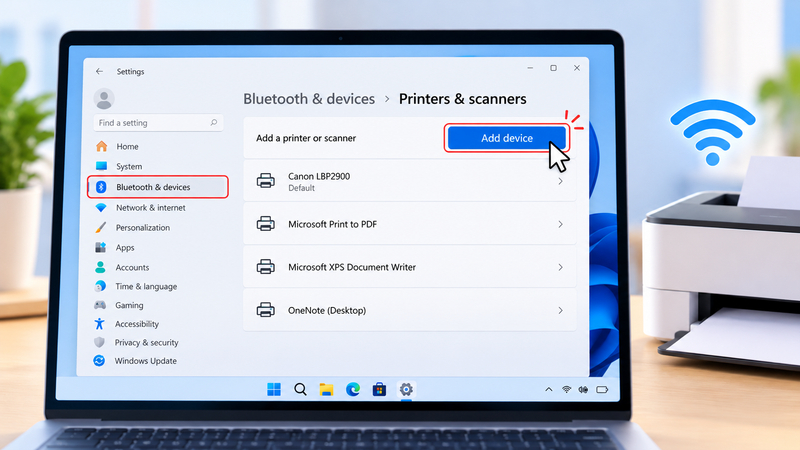Viewport: 800px width, 450px height.
Task: Click the battery tray icon
Action: 602,390
